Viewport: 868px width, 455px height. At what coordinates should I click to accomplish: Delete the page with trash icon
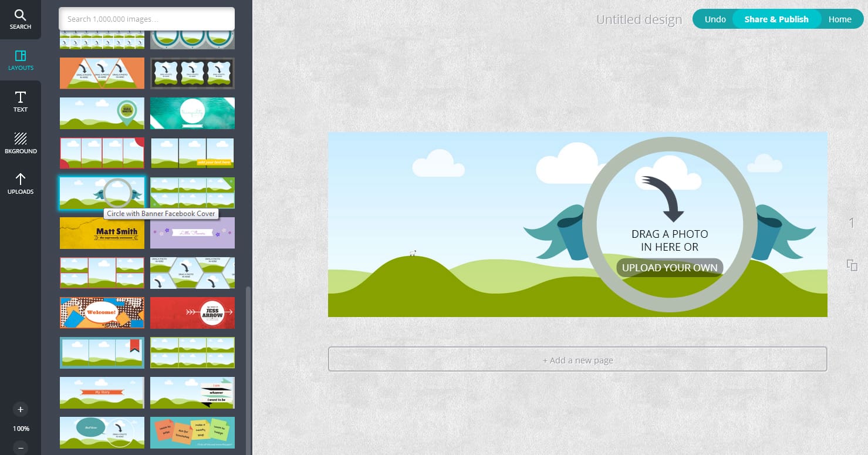coord(852,289)
